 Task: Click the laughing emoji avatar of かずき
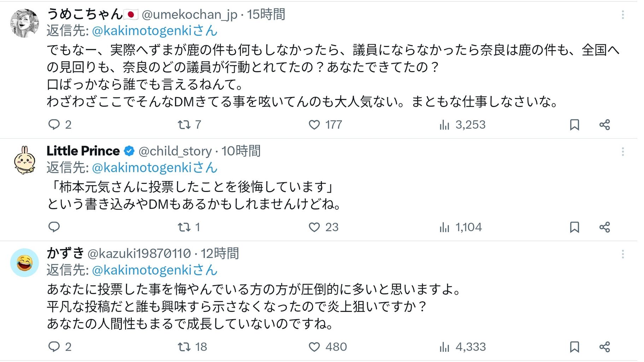pyautogui.click(x=24, y=263)
